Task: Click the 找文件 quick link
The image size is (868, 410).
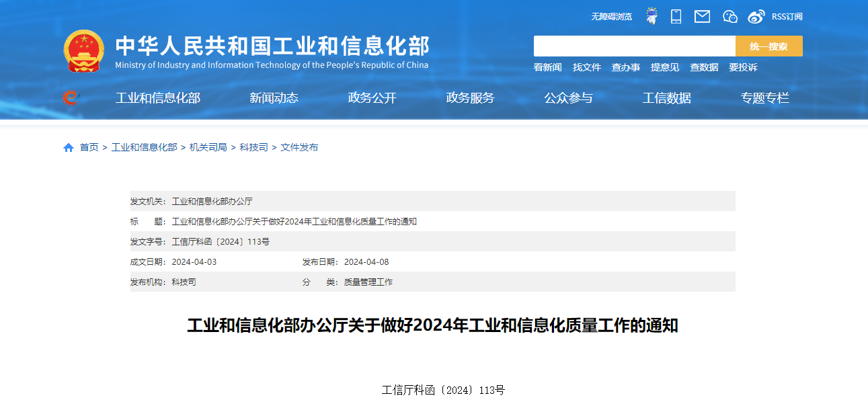Action: click(586, 67)
